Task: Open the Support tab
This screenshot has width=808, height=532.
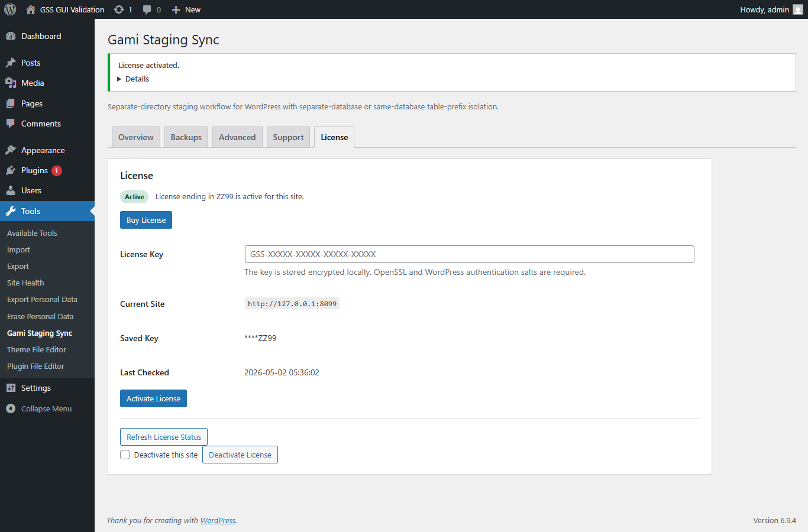Action: 288,137
